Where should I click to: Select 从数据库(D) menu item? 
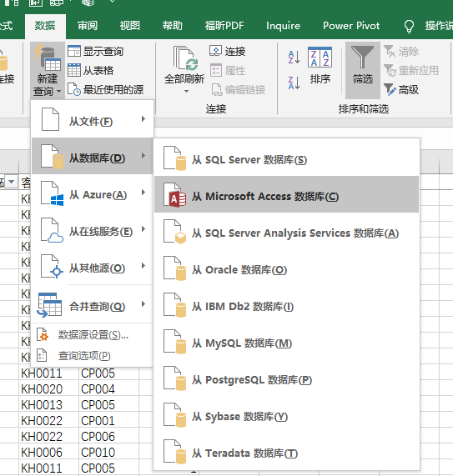tap(93, 156)
